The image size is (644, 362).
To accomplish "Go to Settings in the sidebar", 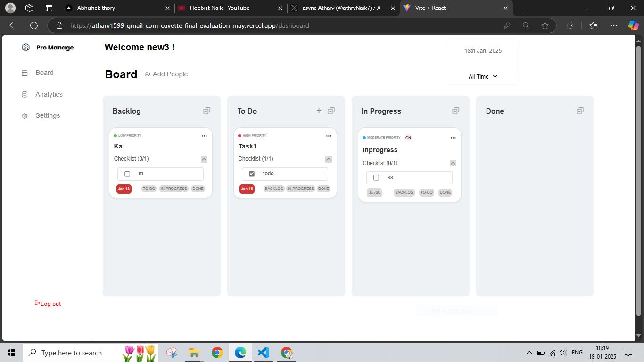I will pyautogui.click(x=48, y=115).
